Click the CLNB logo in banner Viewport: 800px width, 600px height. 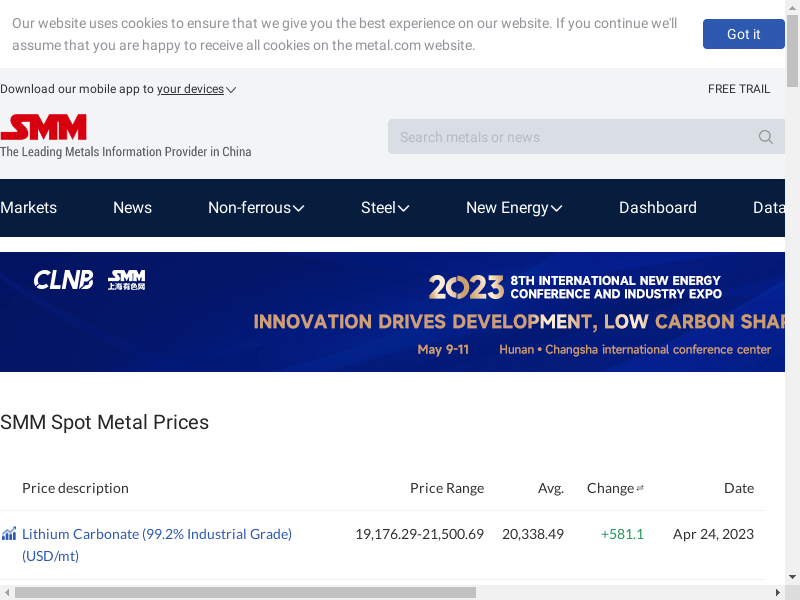point(63,280)
